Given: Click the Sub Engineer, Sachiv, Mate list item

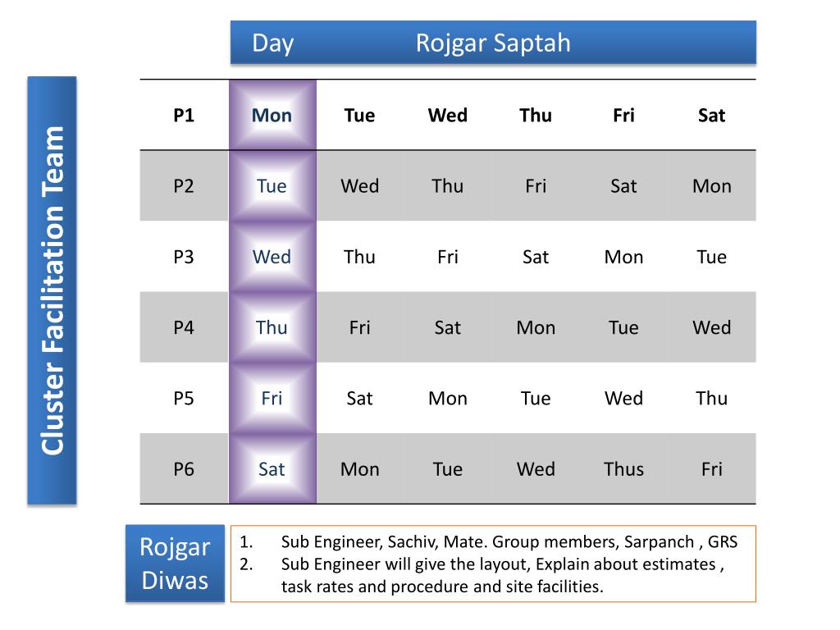Looking at the screenshot, I should (489, 541).
